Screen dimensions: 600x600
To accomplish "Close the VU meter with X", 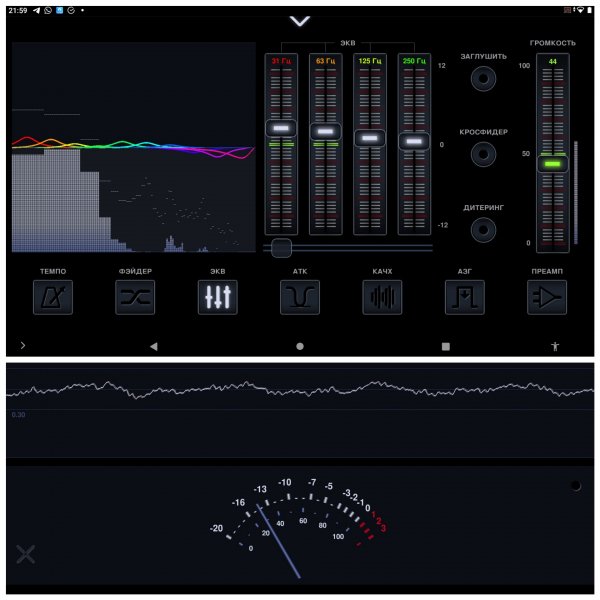I will [x=26, y=554].
